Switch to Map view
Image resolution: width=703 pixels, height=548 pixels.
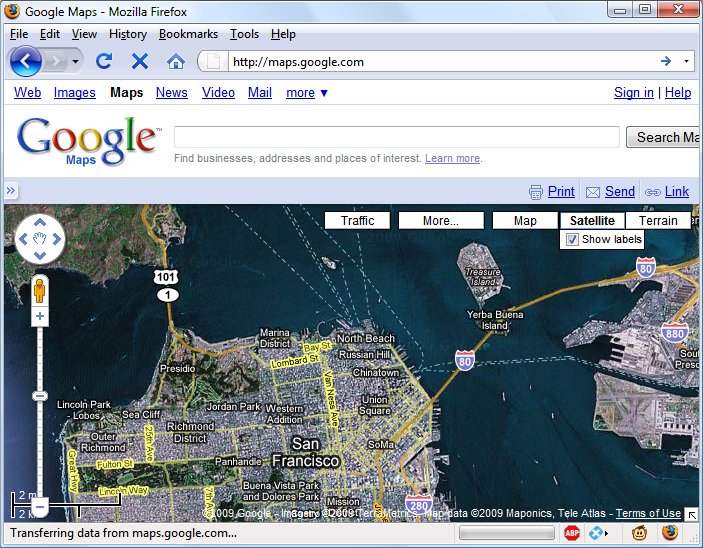point(525,221)
